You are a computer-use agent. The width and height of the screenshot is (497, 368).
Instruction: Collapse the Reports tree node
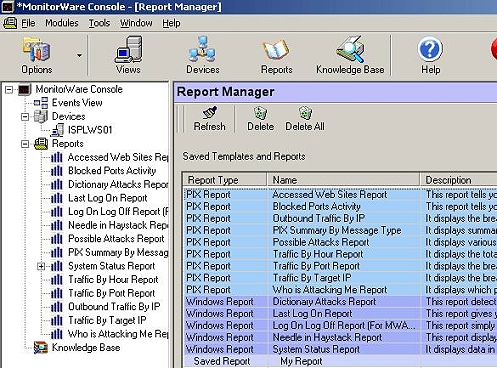pos(25,144)
